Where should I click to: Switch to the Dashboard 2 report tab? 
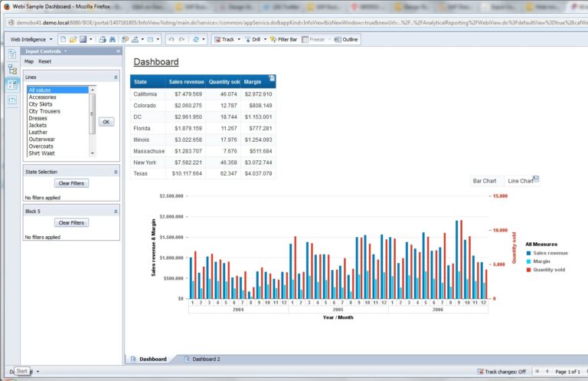pyautogui.click(x=202, y=359)
